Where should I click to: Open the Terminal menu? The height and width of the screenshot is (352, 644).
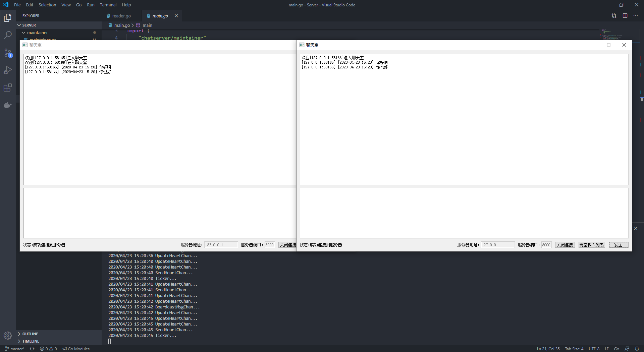[x=108, y=5]
